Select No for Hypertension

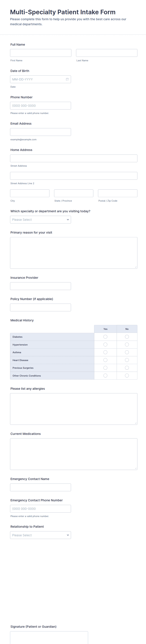pos(127,345)
